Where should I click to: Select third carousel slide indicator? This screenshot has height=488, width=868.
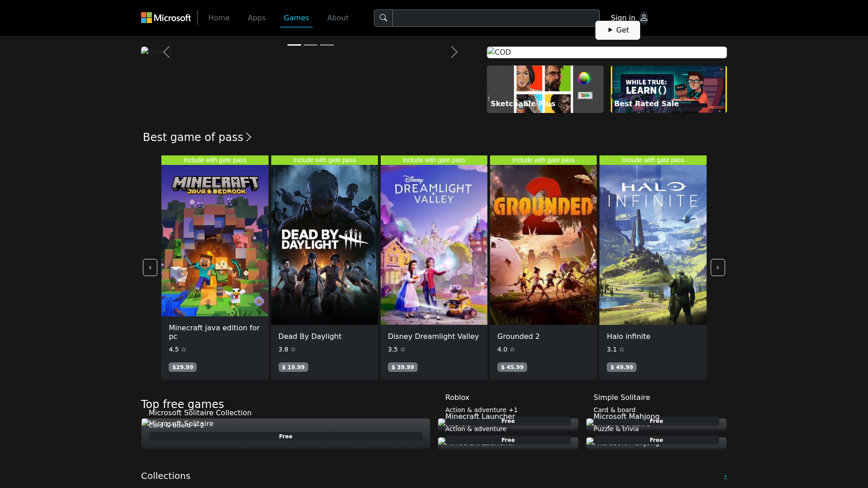327,45
